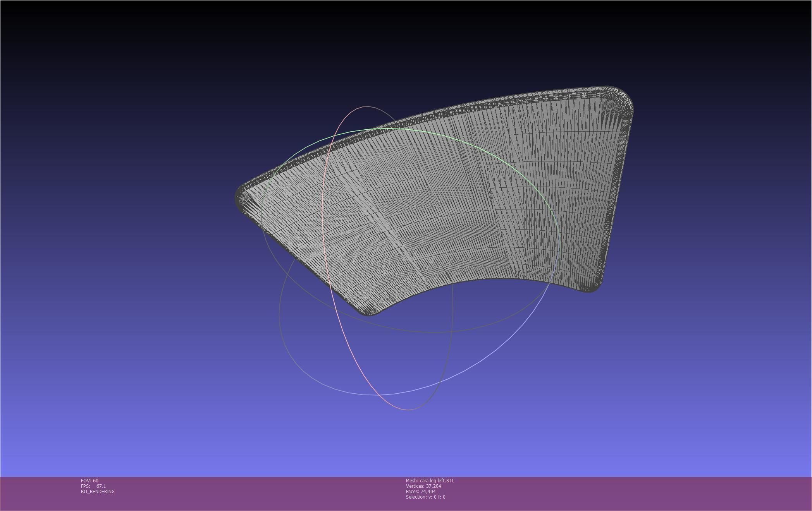The width and height of the screenshot is (812, 511).
Task: Click the BO_RENDERING status label
Action: point(98,491)
